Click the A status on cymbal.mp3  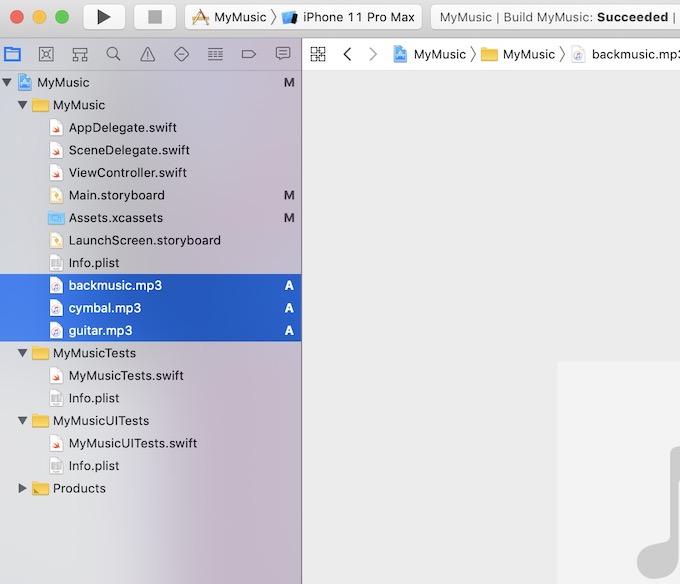pos(289,308)
